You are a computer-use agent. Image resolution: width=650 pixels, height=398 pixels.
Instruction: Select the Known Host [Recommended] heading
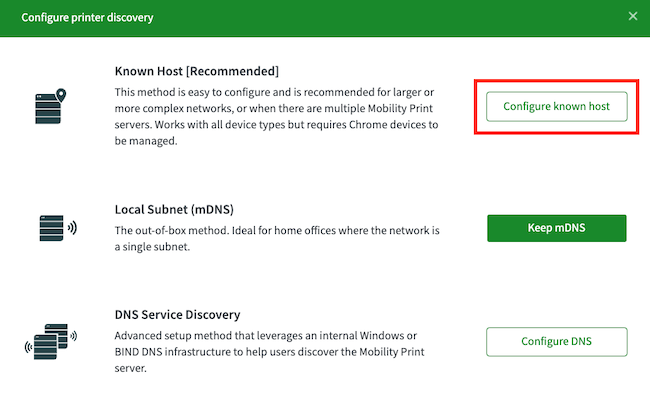196,71
